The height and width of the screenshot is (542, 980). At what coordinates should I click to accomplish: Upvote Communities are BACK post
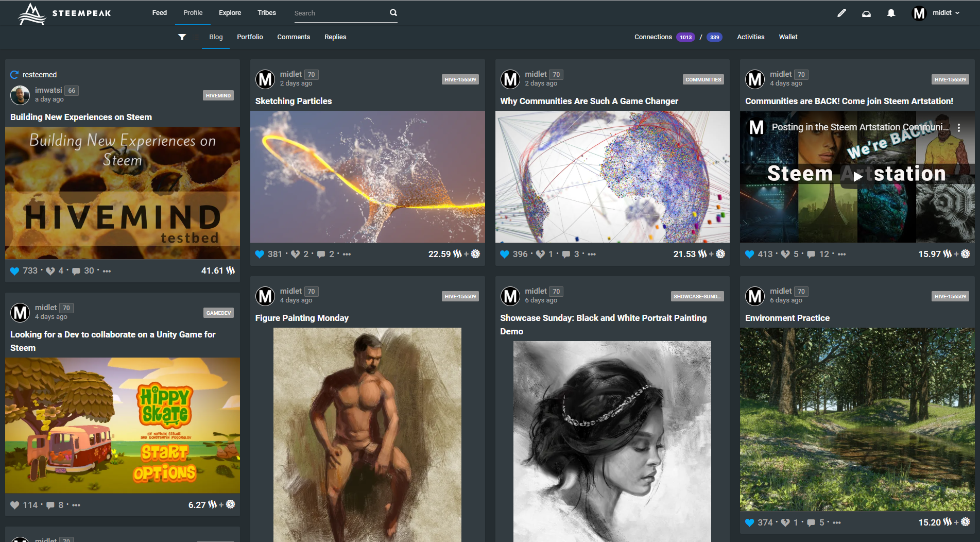point(750,255)
